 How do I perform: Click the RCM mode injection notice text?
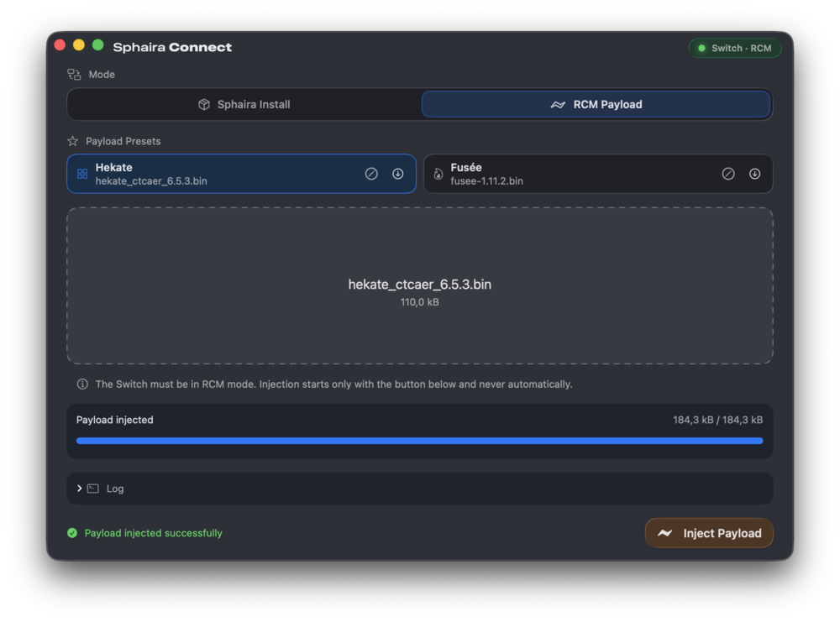pos(333,384)
